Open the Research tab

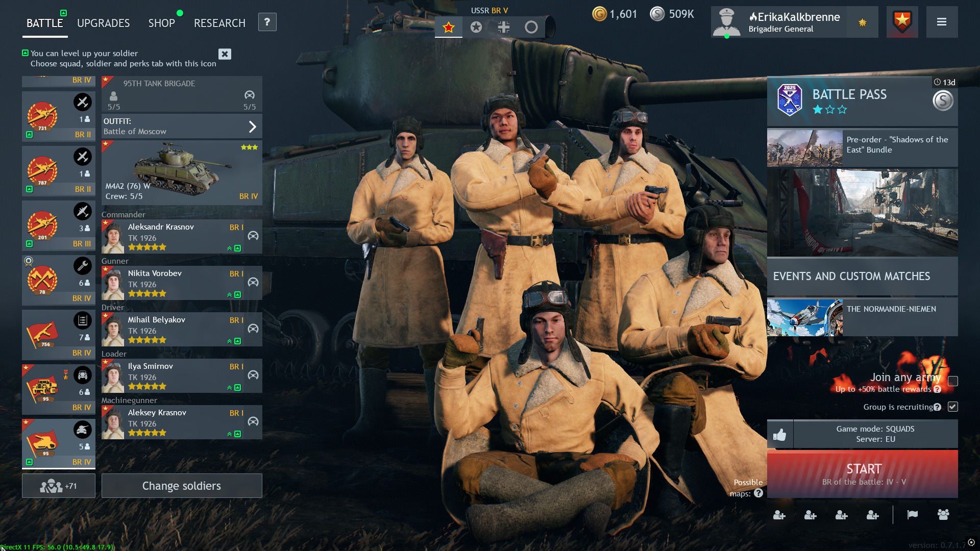(219, 23)
